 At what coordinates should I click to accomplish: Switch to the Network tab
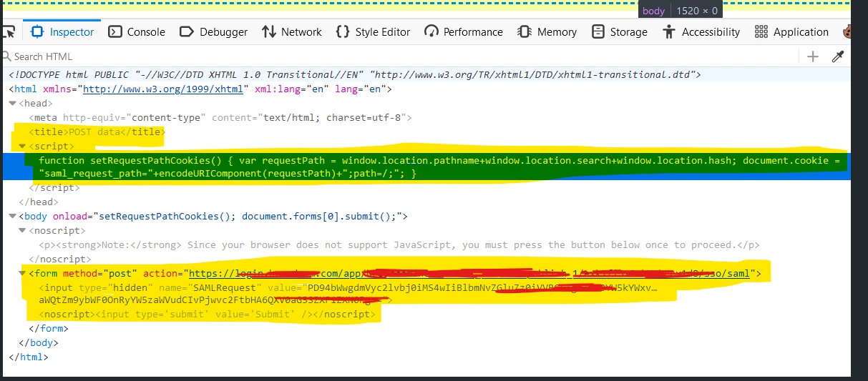click(292, 32)
